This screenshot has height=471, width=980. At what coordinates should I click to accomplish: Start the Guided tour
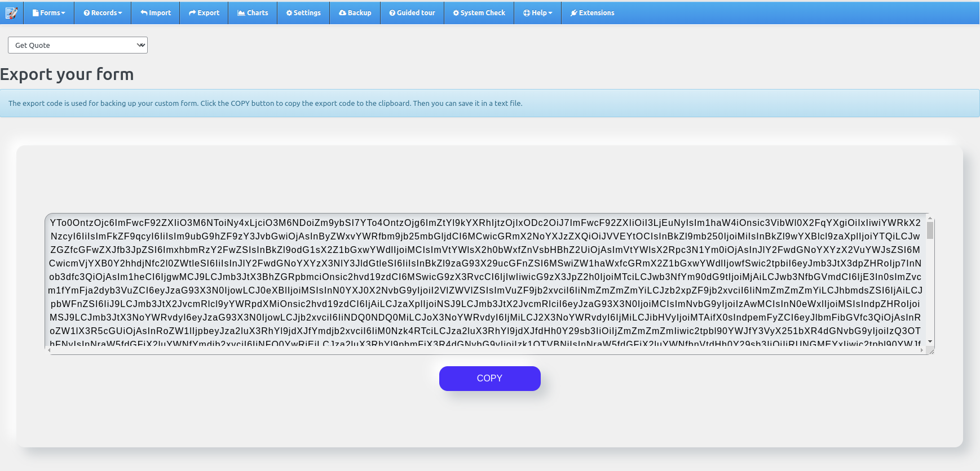click(x=412, y=12)
